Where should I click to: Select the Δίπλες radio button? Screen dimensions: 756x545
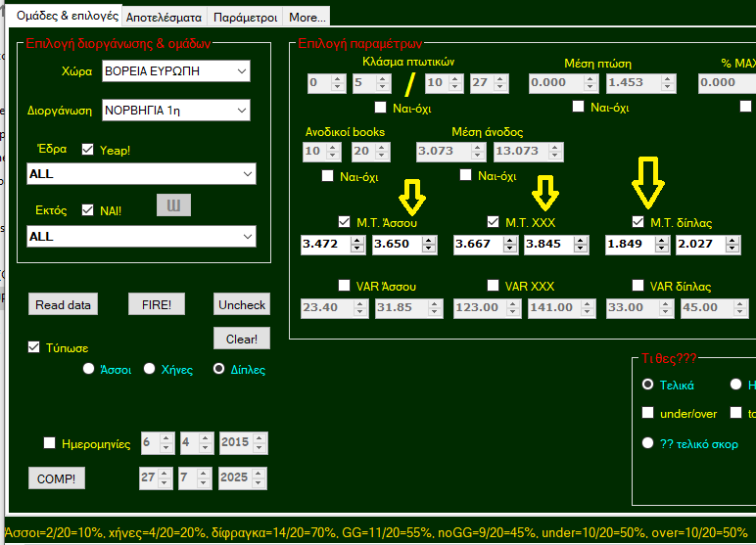219,369
